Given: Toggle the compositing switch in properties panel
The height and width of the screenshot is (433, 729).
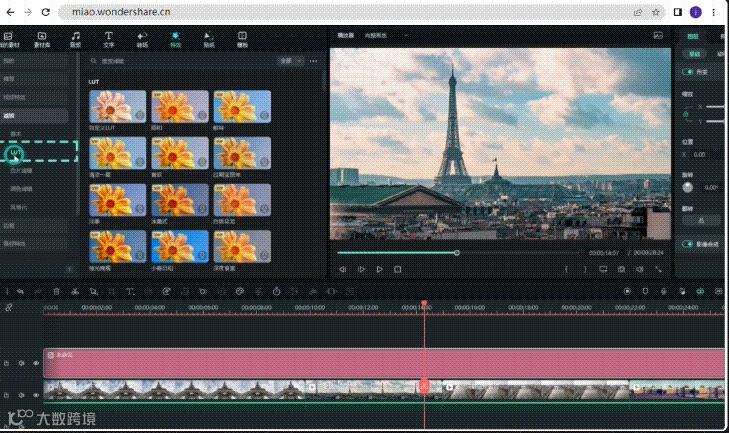Looking at the screenshot, I should click(x=688, y=243).
